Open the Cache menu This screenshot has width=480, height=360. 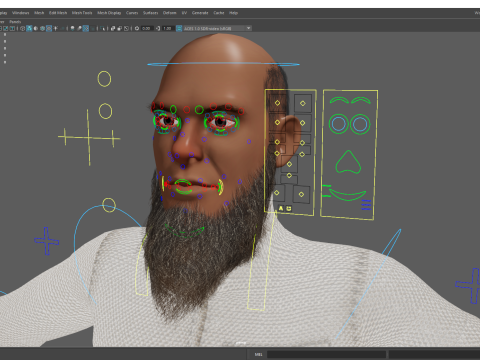click(219, 13)
